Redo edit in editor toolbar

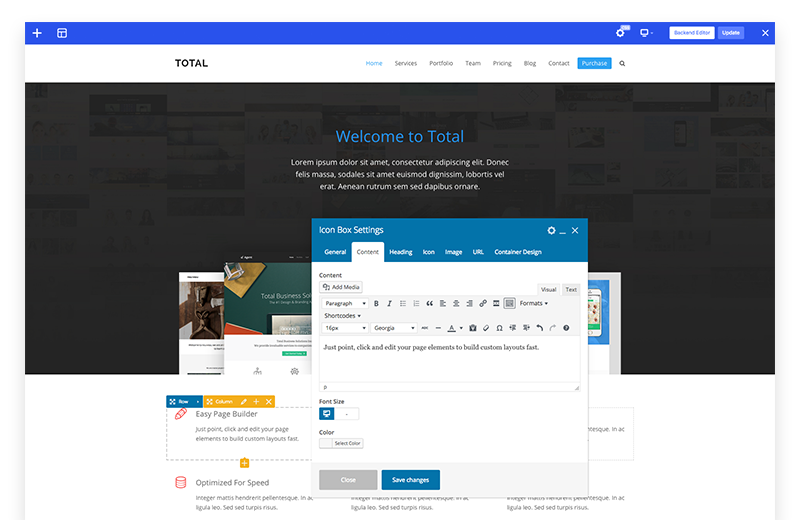click(553, 328)
